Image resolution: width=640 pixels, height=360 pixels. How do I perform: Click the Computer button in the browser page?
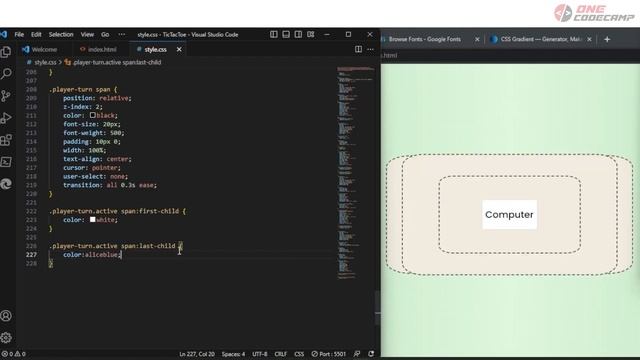click(x=509, y=215)
